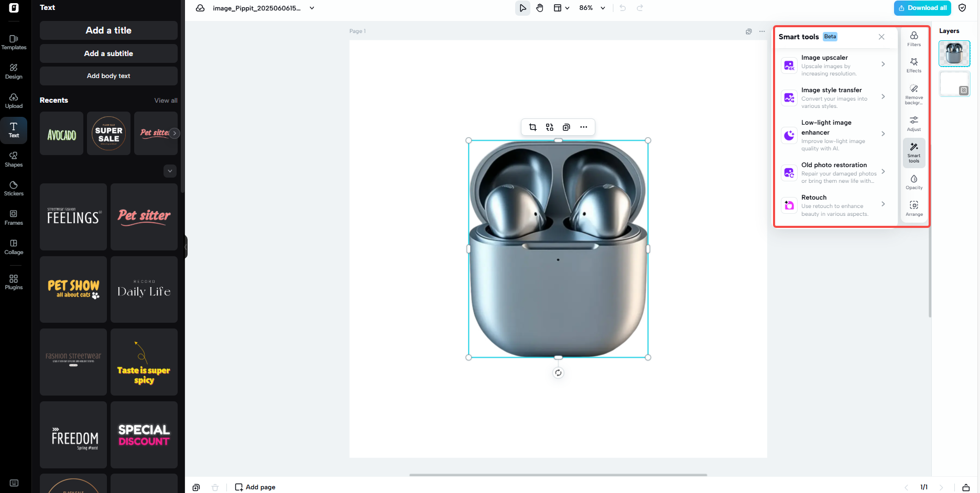Open the Adjust tool
The image size is (980, 493).
pyautogui.click(x=914, y=124)
